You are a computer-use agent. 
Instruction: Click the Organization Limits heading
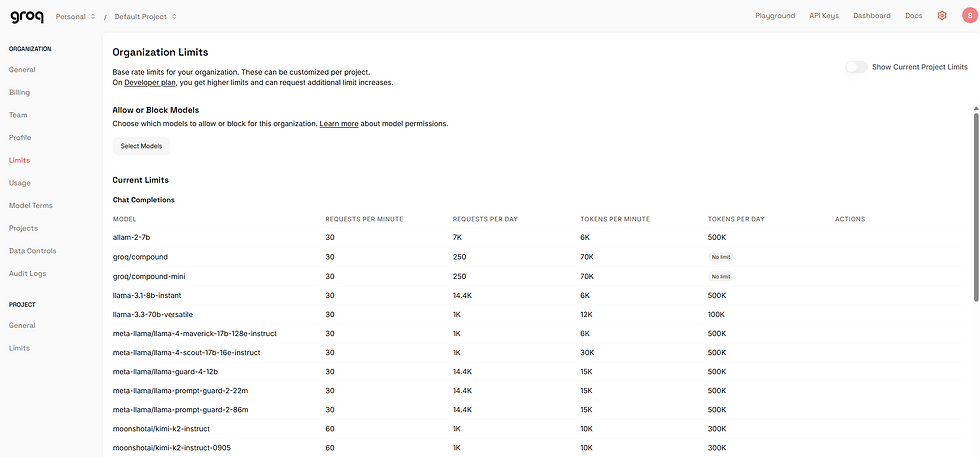coord(160,53)
